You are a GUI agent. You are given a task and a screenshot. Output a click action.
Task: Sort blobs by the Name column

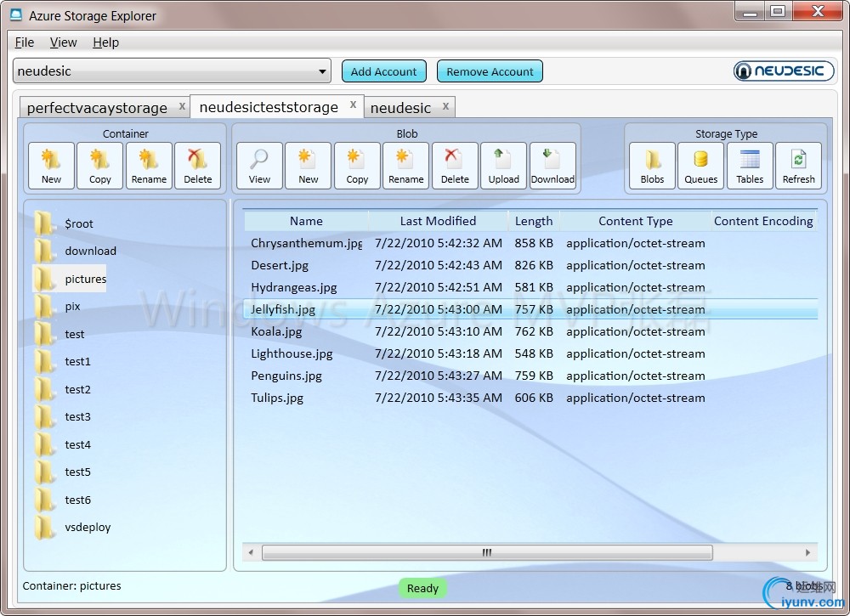pos(306,221)
